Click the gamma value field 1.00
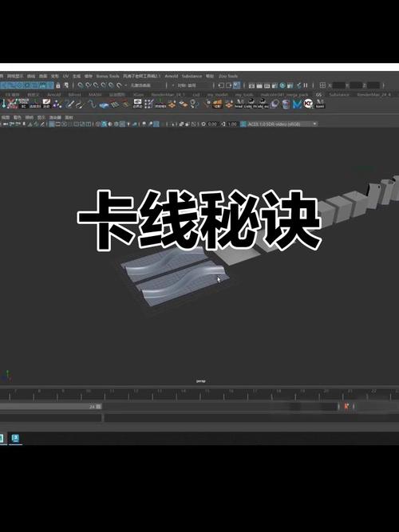The height and width of the screenshot is (532, 399). coord(232,124)
